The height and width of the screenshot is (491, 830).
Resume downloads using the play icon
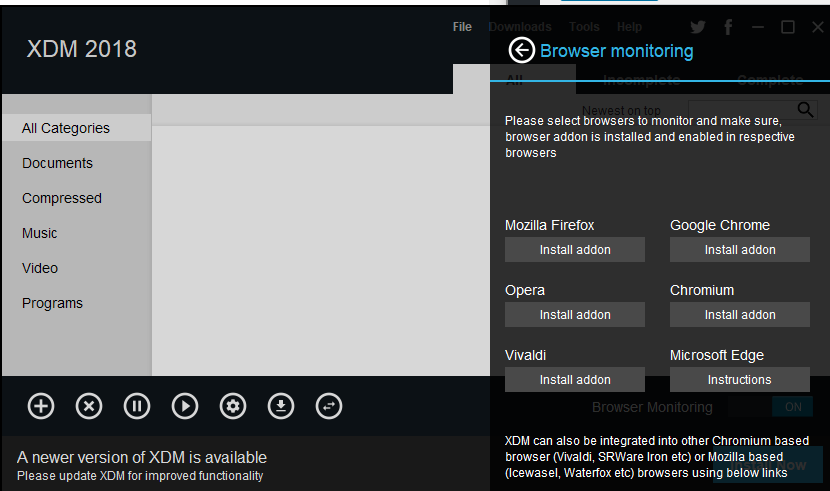pyautogui.click(x=185, y=406)
